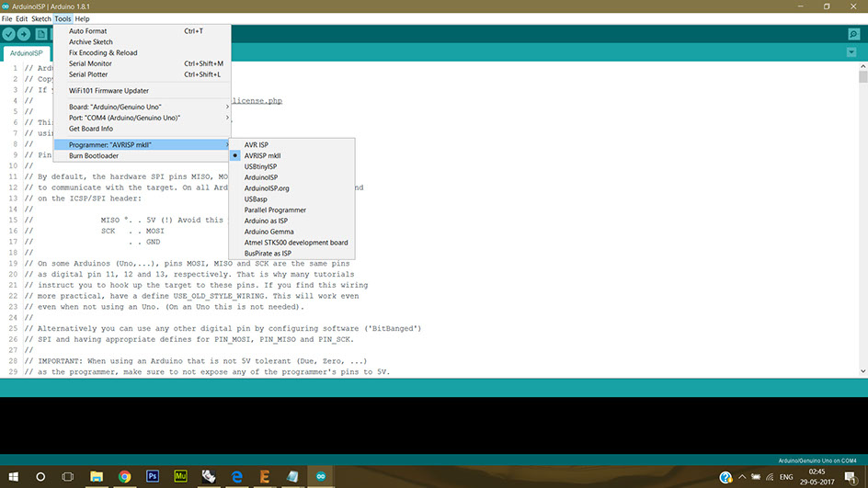Screen dimensions: 868x488
Task: Open the Edit menu
Action: click(21, 18)
